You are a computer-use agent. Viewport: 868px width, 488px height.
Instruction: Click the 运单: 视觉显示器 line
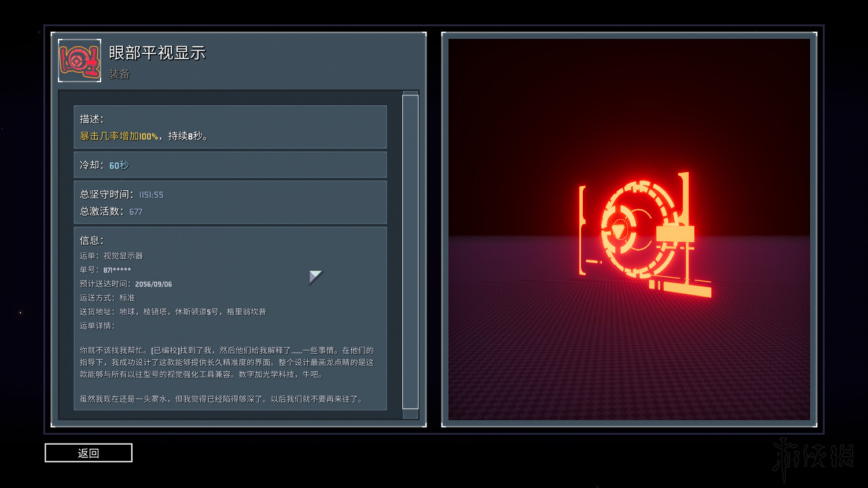pos(111,256)
